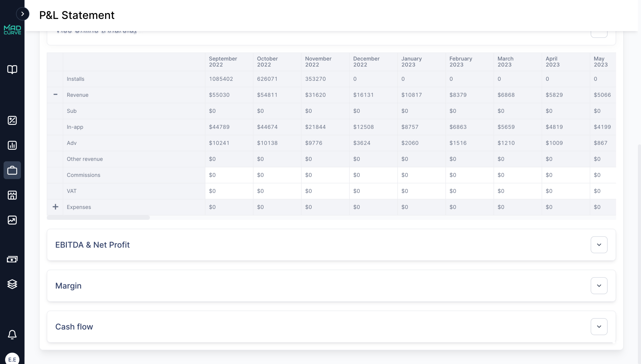Select the calculator tool icon in sidebar
This screenshot has width=641, height=364.
point(12,120)
